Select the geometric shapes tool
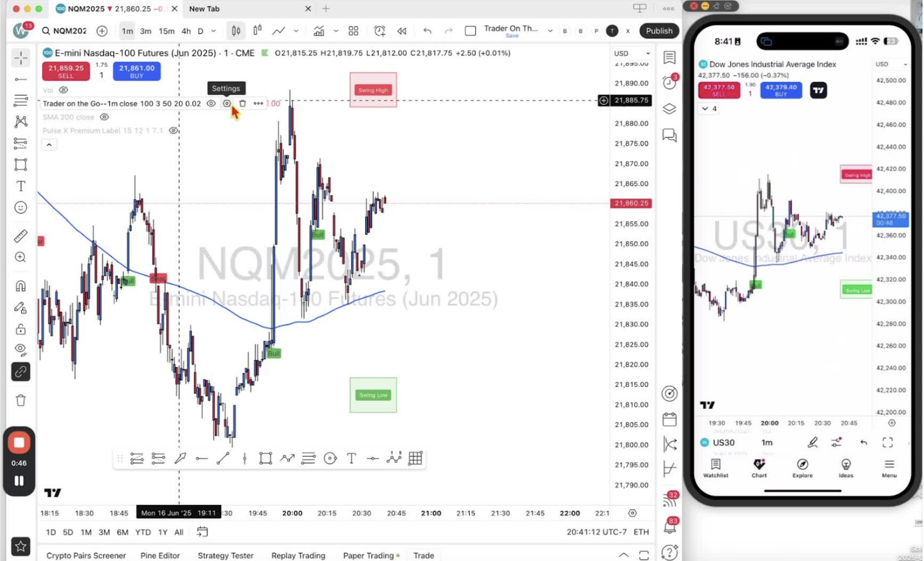The image size is (924, 561). (x=21, y=165)
